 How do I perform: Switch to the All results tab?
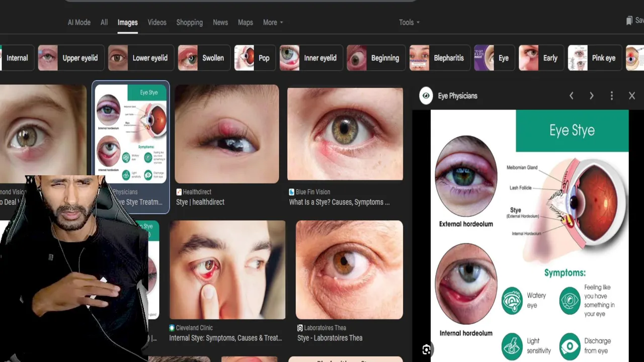pos(104,23)
